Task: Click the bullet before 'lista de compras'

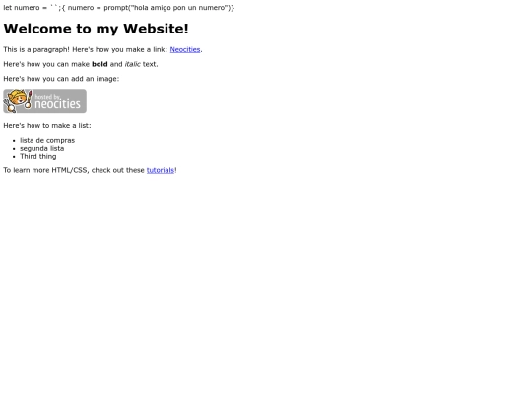Action: (x=14, y=141)
